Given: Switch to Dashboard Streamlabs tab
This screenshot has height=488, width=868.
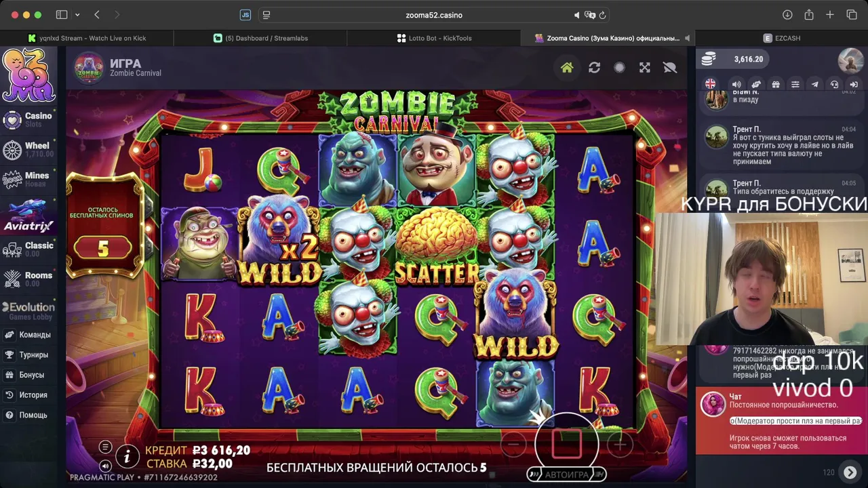Looking at the screenshot, I should pos(260,38).
